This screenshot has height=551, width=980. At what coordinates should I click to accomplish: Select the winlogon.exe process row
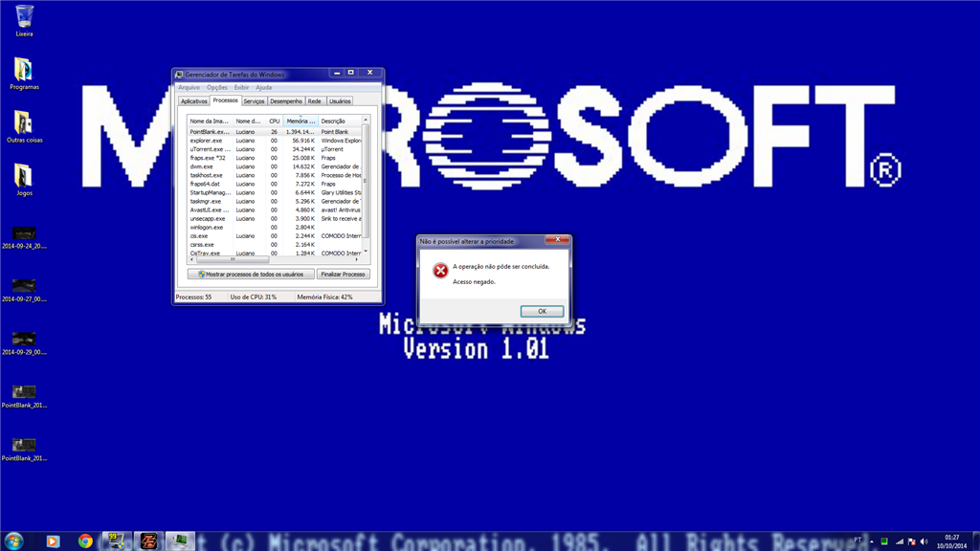(x=275, y=228)
